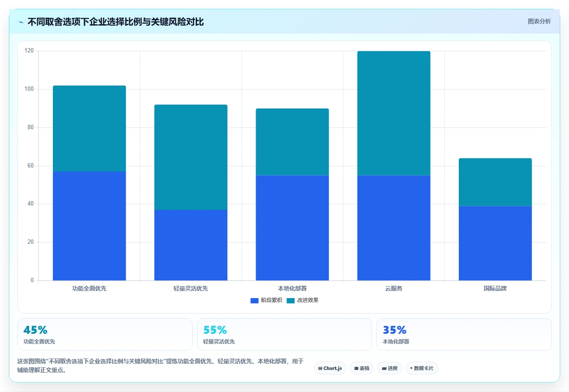
Task: Select the Chart.js tag chip
Action: pos(330,368)
